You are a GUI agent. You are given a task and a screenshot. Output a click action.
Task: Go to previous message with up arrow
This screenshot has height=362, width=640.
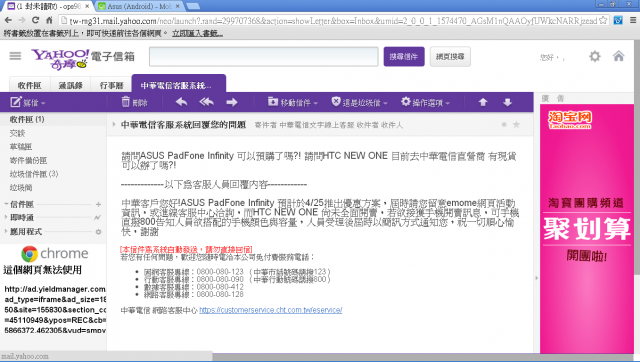pyautogui.click(x=483, y=102)
